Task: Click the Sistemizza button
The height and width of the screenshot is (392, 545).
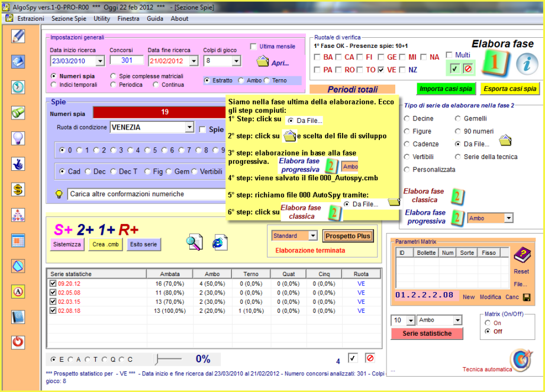Action: pos(67,244)
